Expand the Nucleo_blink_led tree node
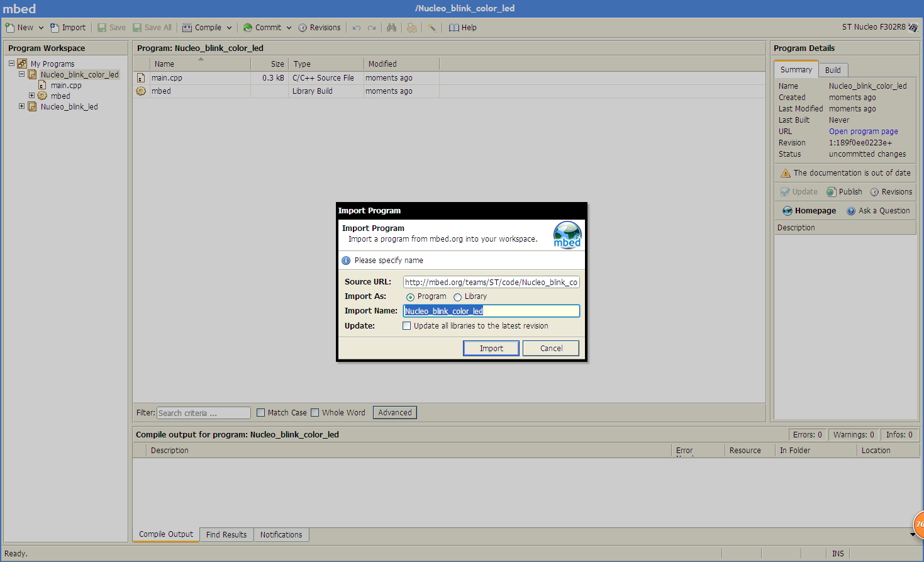 tap(21, 106)
